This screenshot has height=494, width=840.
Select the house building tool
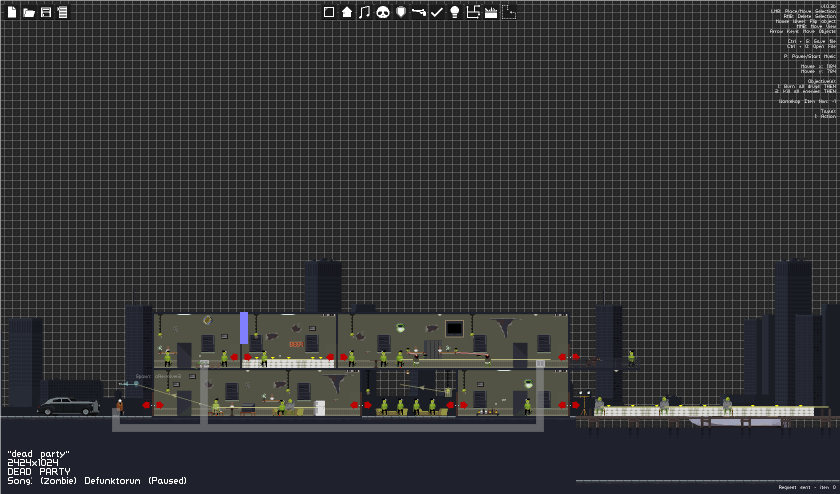[x=347, y=12]
